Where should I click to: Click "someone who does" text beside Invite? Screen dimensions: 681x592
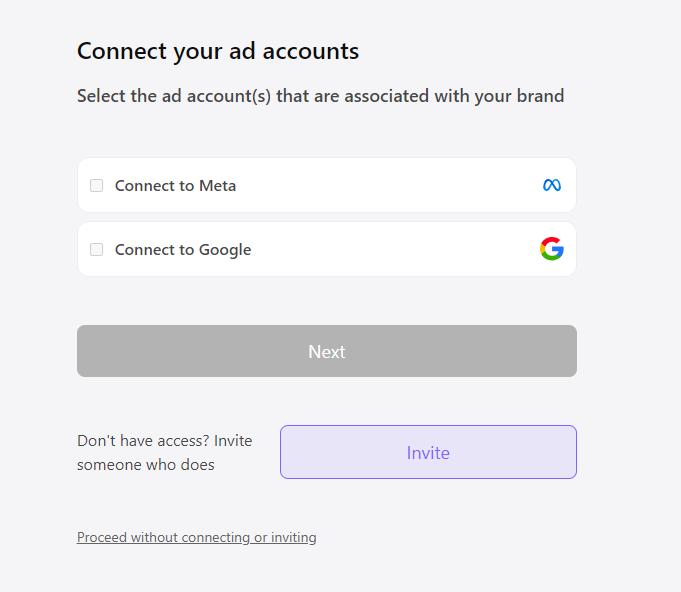pos(146,465)
